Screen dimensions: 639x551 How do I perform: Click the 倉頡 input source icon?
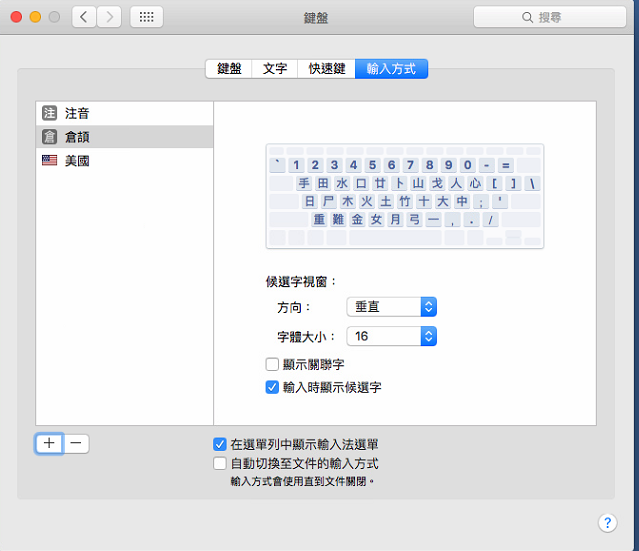point(50,137)
